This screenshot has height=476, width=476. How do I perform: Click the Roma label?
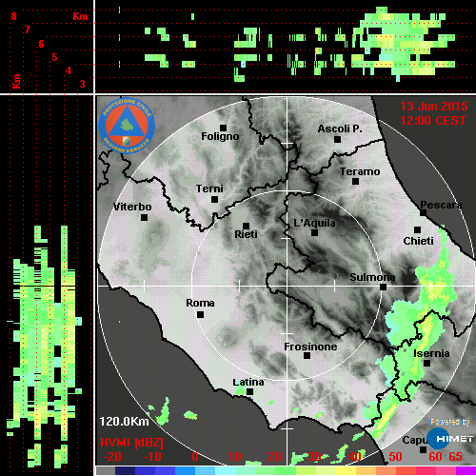(x=200, y=303)
